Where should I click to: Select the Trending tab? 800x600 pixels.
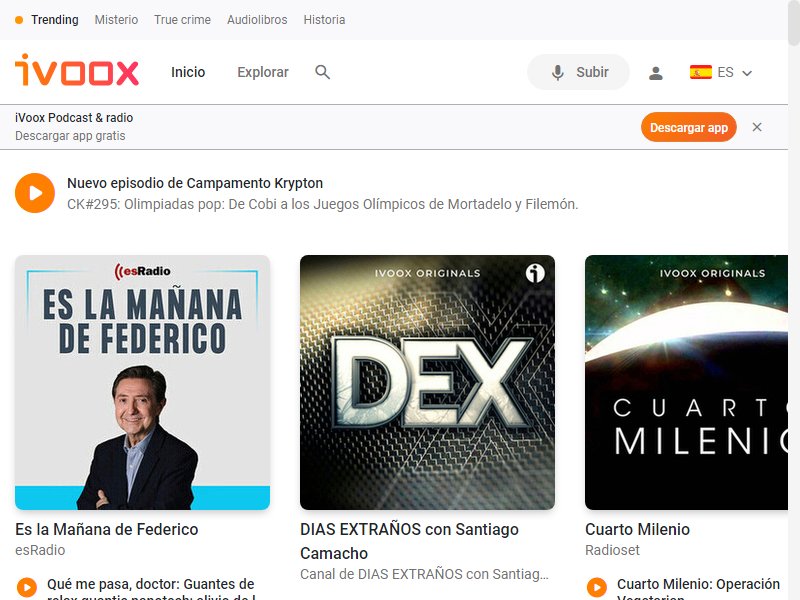coord(55,20)
